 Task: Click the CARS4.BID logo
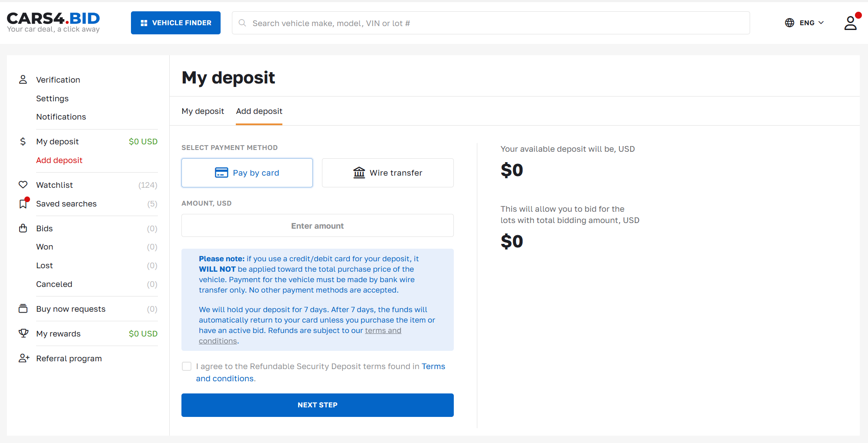[54, 22]
